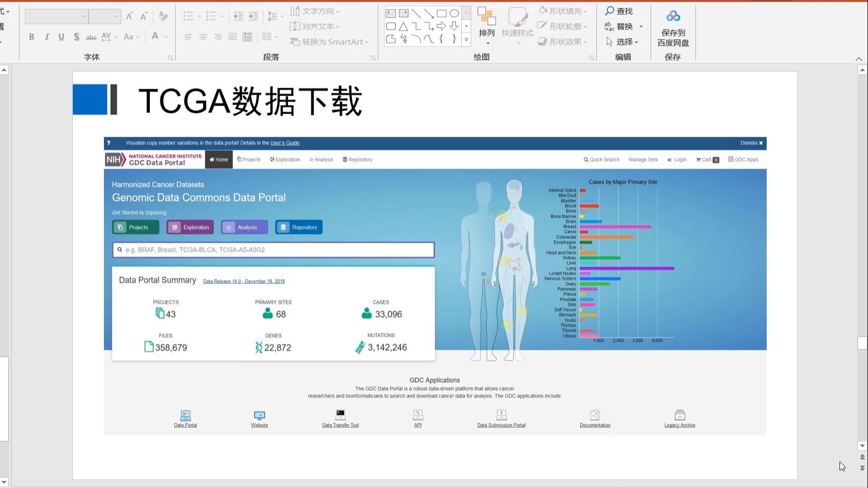Screen dimensions: 868x488
Task: Toggle text shadow
Action: click(77, 37)
